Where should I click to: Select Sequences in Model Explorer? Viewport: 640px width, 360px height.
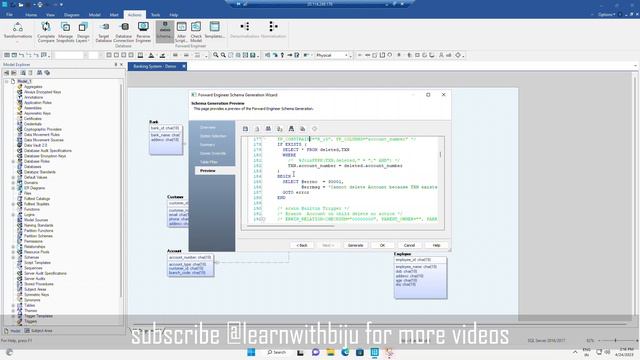(33, 268)
